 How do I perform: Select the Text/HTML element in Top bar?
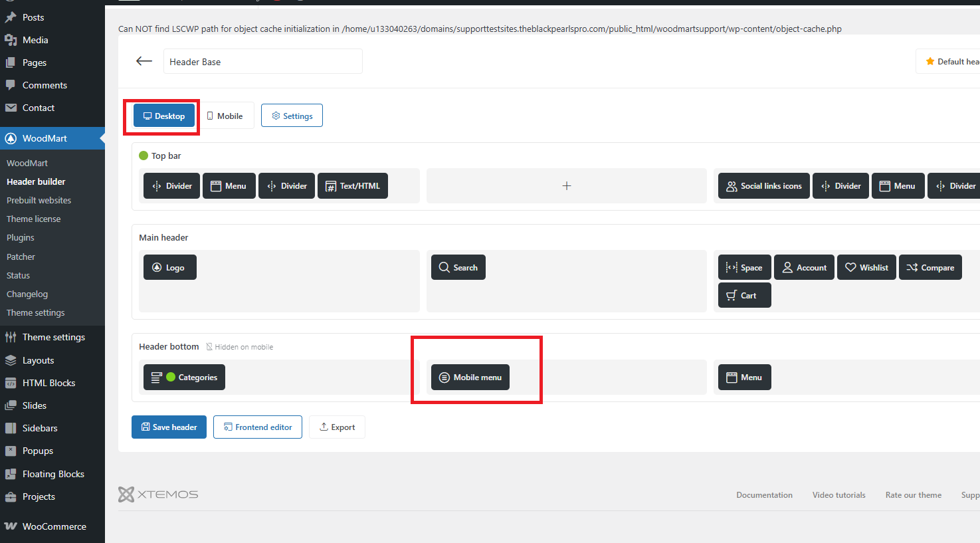[353, 185]
